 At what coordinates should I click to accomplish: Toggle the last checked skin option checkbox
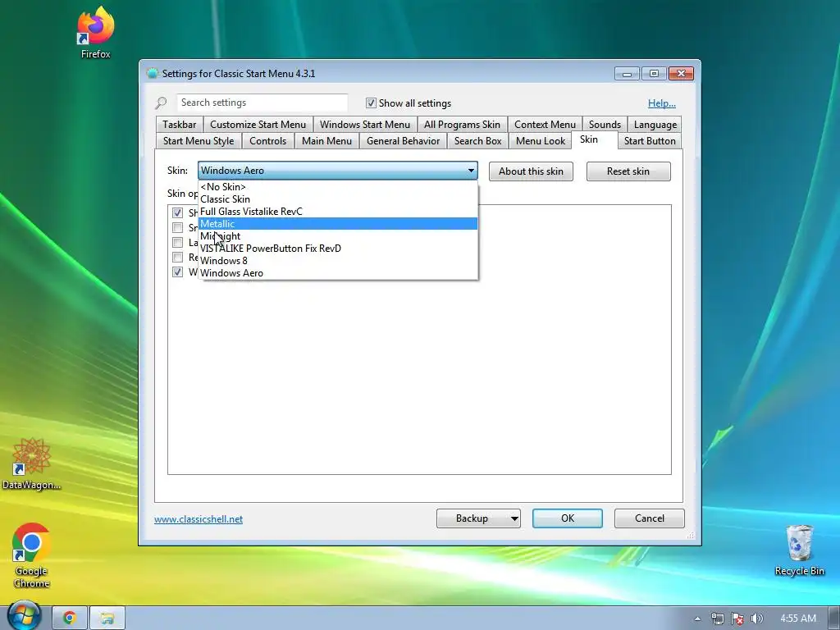point(177,272)
